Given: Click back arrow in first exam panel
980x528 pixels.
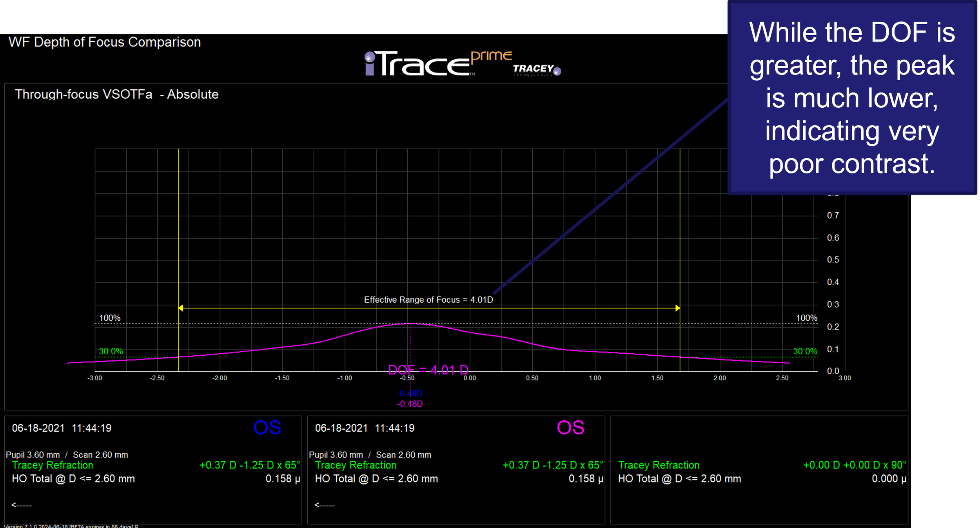Looking at the screenshot, I should pos(22,505).
